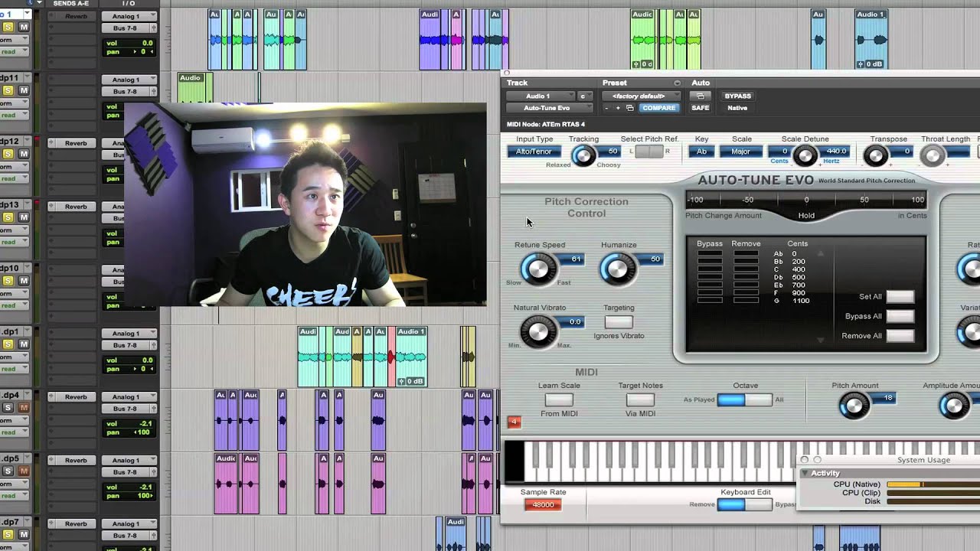Click the Sample Rate 48000 display
The height and width of the screenshot is (551, 980).
(x=542, y=504)
